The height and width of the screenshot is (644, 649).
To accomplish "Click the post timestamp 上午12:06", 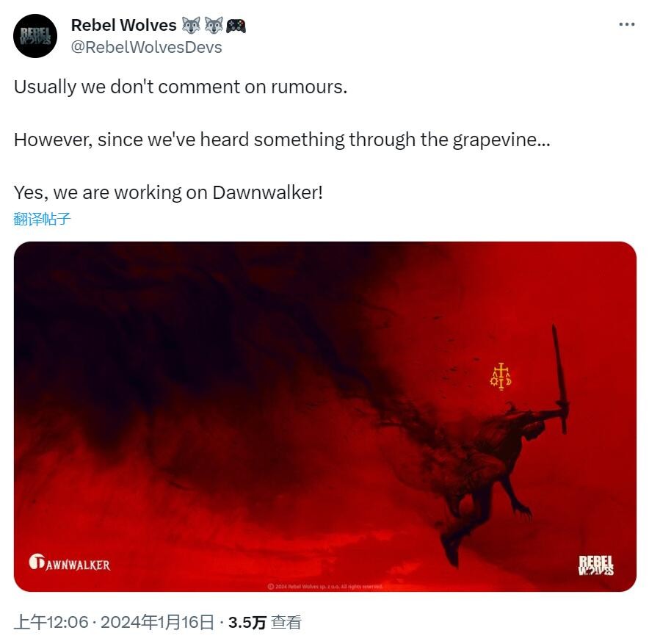I will click(x=51, y=622).
